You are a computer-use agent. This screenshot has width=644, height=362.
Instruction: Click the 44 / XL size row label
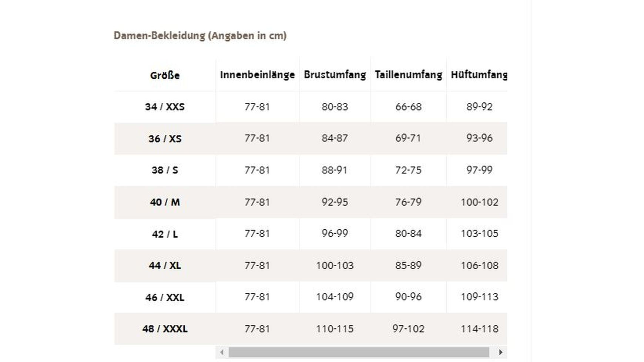pyautogui.click(x=165, y=265)
